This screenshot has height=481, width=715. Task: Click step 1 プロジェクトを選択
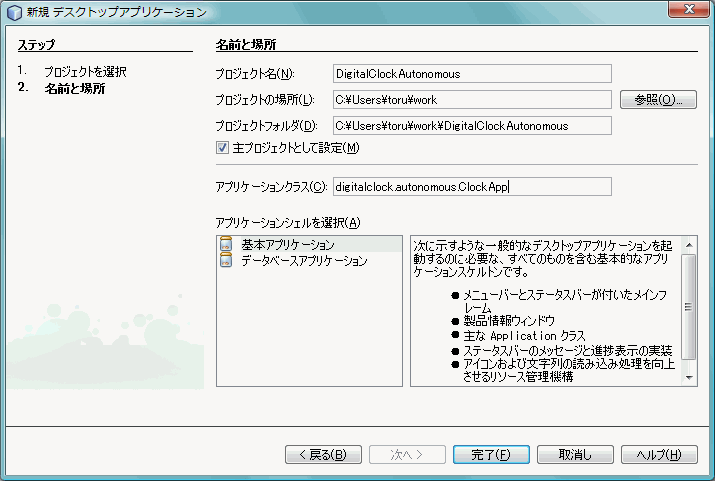tap(85, 72)
